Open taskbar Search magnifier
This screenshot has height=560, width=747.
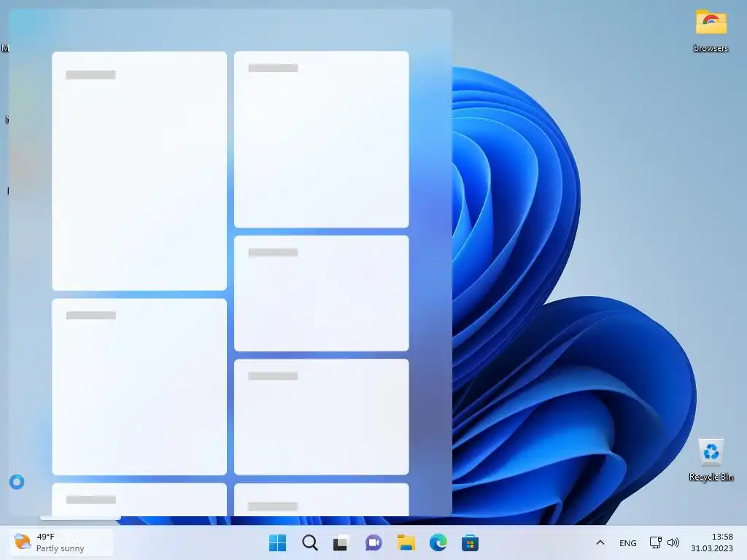coord(309,542)
